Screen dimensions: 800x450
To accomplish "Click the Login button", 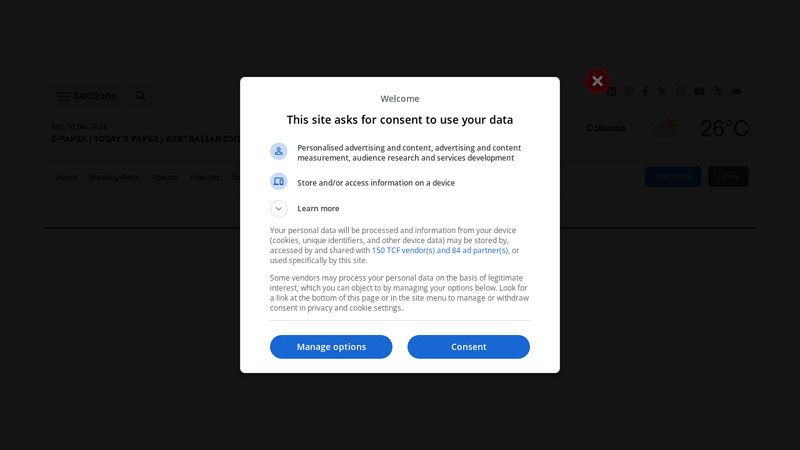I will tap(728, 177).
